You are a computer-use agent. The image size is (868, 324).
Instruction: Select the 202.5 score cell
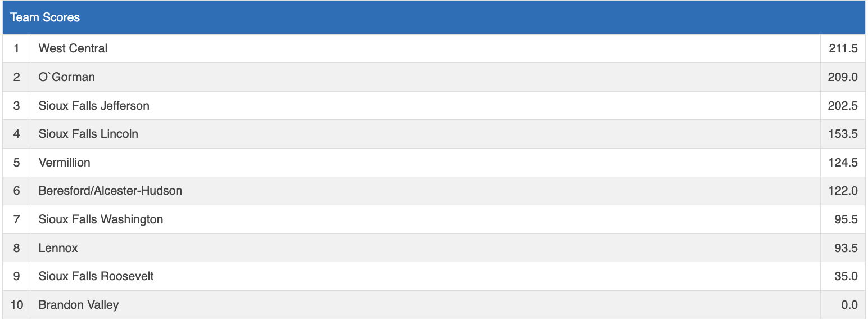pyautogui.click(x=843, y=106)
